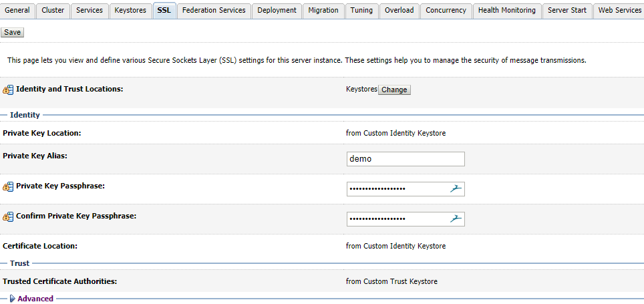Open the Cluster tab
This screenshot has width=644, height=304.
(53, 11)
